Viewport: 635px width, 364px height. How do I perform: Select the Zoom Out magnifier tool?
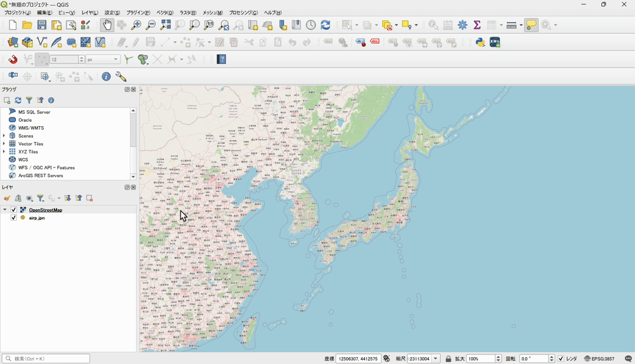[x=150, y=25]
